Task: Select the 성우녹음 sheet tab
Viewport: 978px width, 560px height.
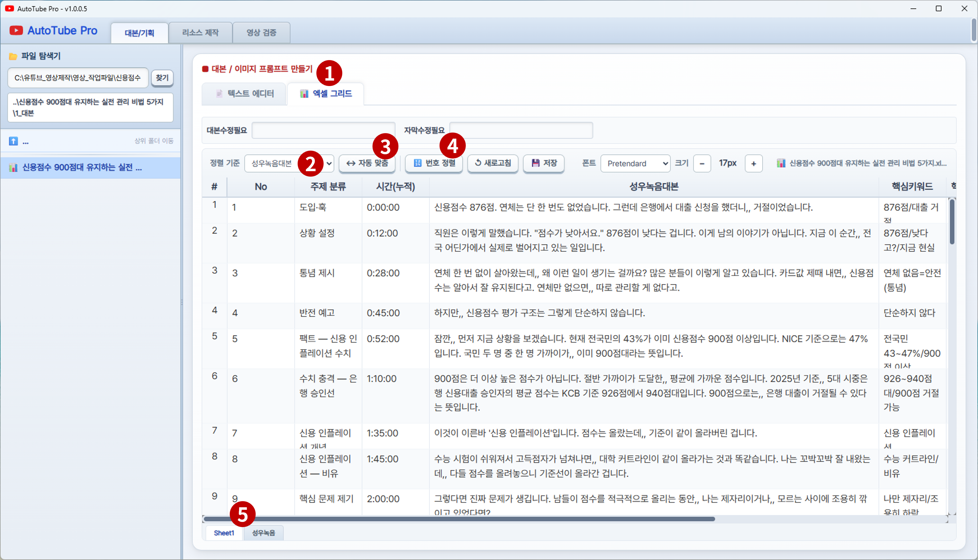Action: click(x=264, y=533)
